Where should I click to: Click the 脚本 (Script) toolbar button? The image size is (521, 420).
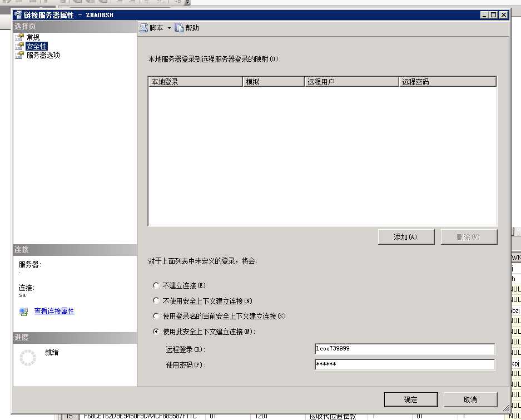(x=151, y=28)
